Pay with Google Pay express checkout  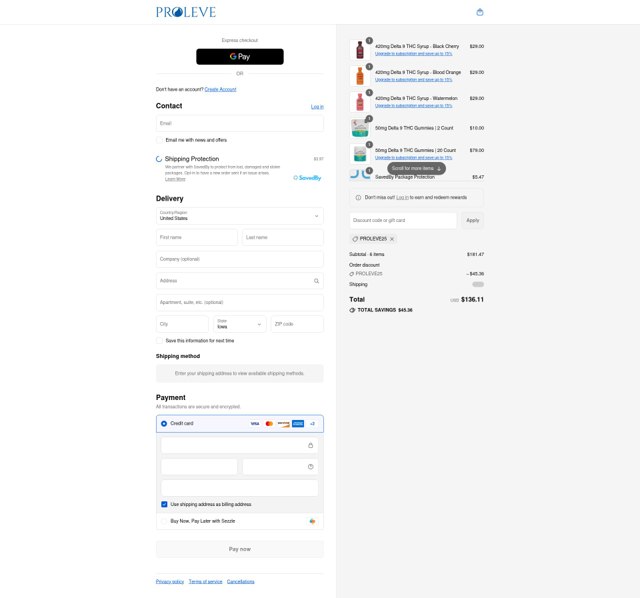[x=240, y=57]
